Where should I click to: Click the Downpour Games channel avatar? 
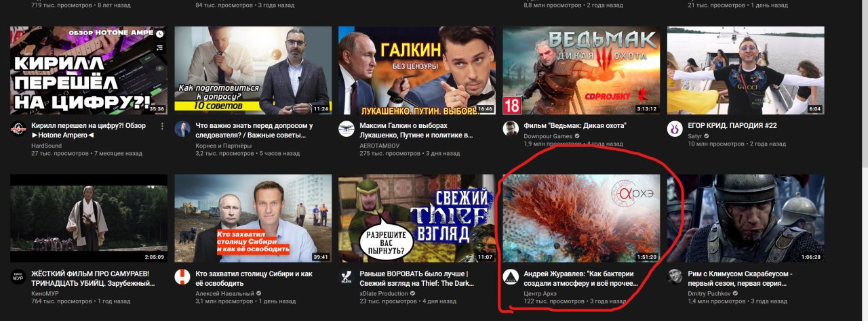pyautogui.click(x=510, y=129)
